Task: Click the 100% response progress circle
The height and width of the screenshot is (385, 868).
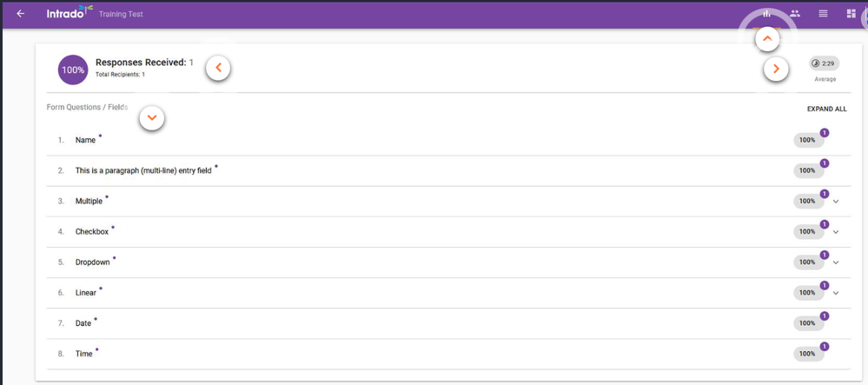Action: [x=73, y=70]
